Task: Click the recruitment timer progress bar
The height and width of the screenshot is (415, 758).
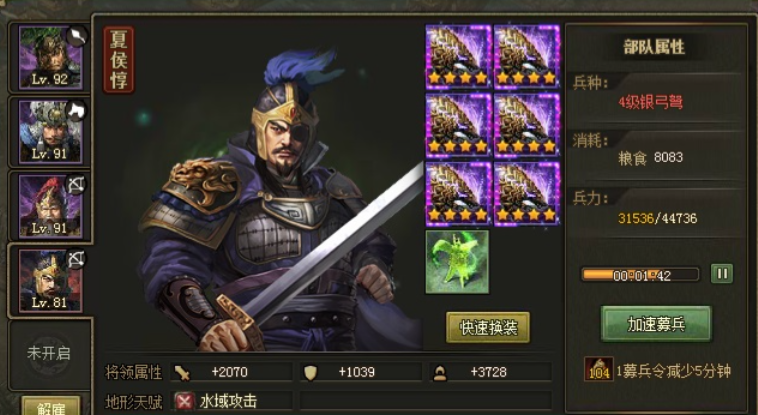Action: click(x=641, y=275)
